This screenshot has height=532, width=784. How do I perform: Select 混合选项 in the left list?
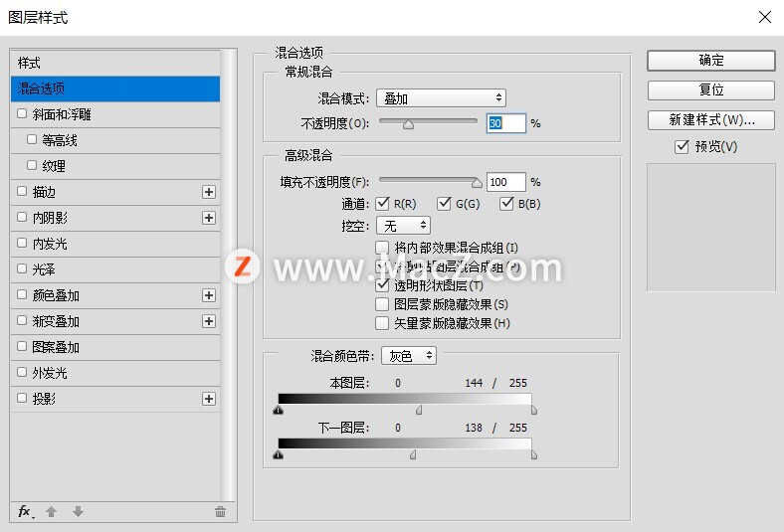point(115,89)
